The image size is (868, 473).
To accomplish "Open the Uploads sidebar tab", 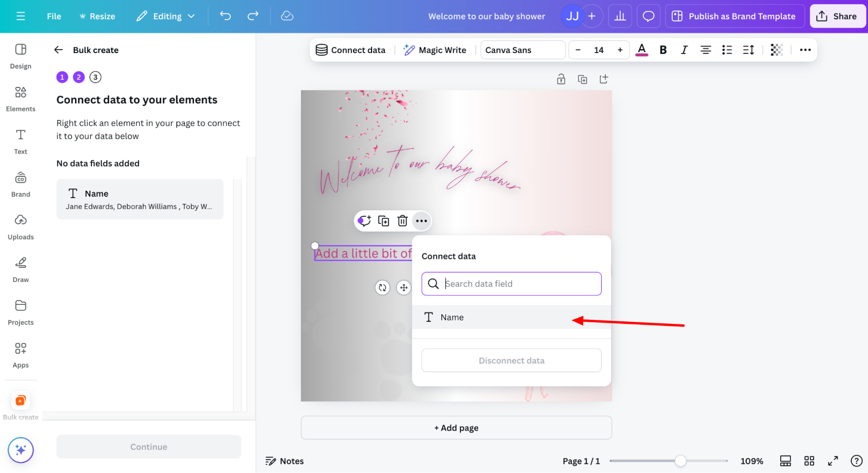I will (x=20, y=227).
